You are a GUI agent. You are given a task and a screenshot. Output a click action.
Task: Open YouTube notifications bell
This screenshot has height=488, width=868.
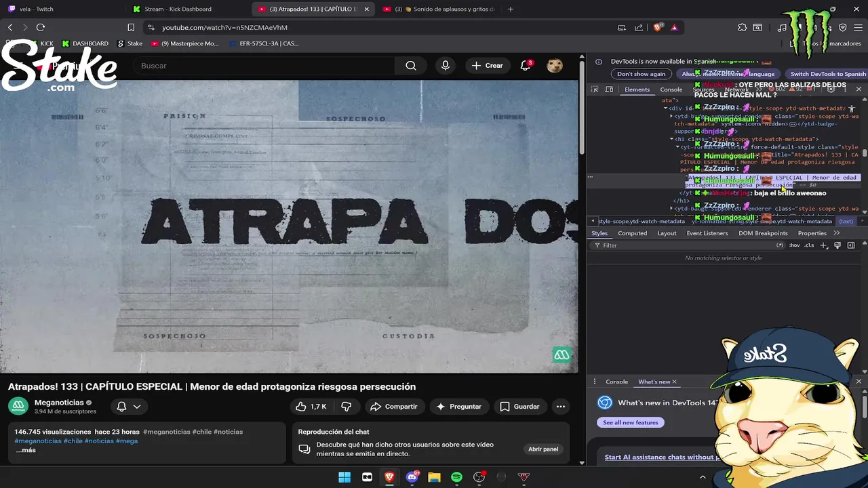[526, 66]
